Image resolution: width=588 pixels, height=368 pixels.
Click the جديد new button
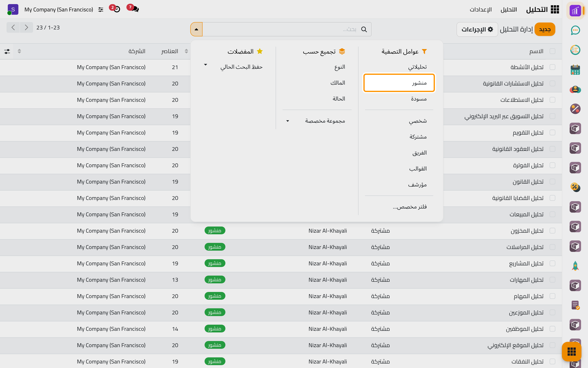click(545, 29)
